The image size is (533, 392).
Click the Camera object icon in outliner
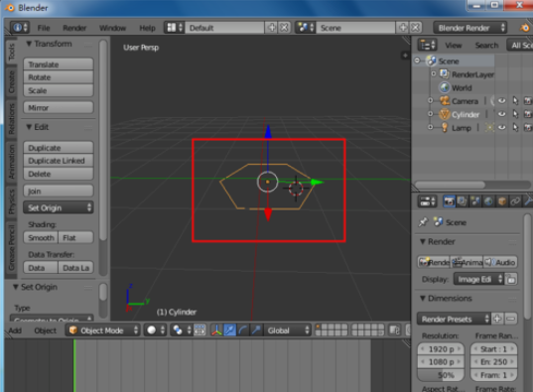(x=445, y=101)
